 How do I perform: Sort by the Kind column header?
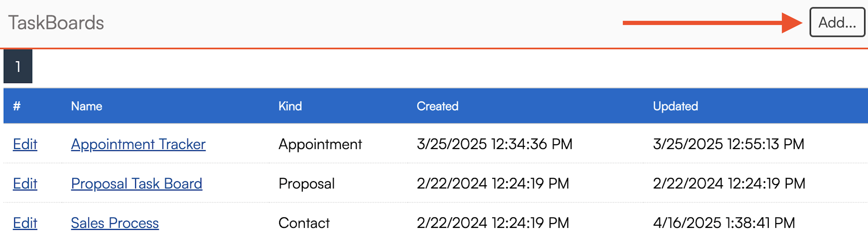pos(290,106)
